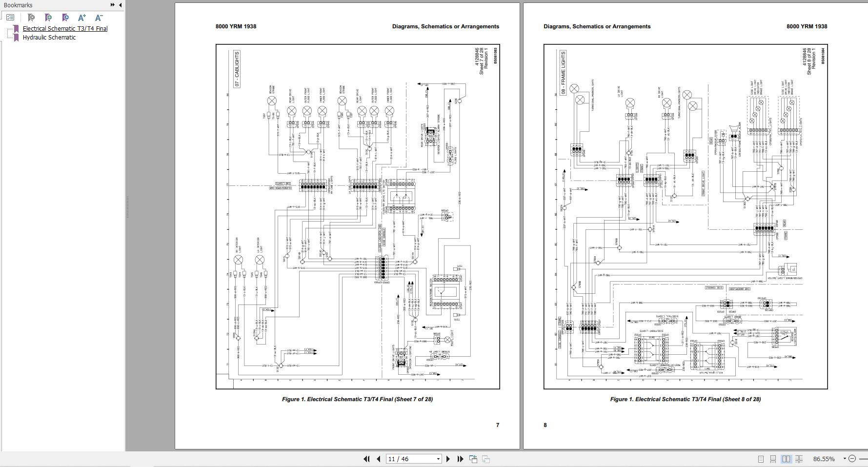Toggle two-page facing view
This screenshot has width=868, height=467.
[786, 459]
